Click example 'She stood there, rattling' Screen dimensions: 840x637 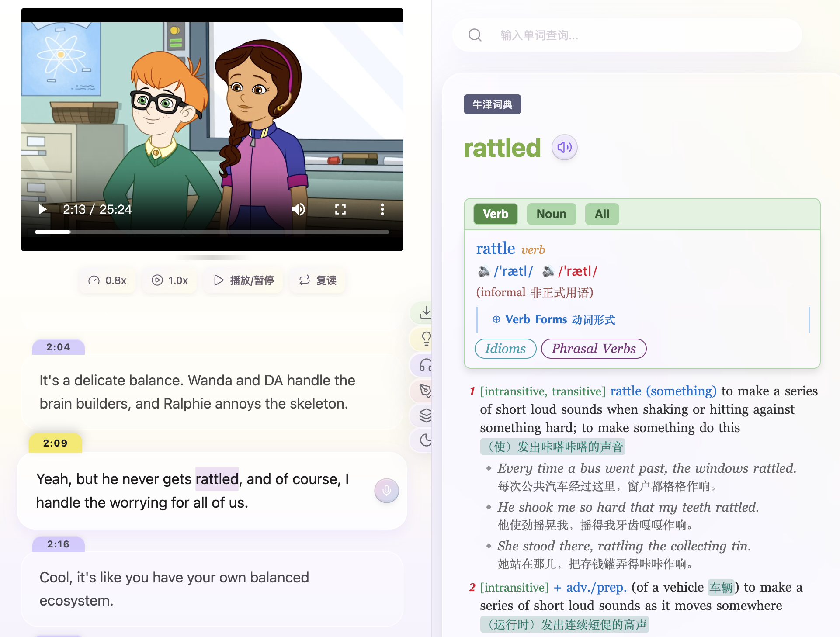[x=624, y=546]
